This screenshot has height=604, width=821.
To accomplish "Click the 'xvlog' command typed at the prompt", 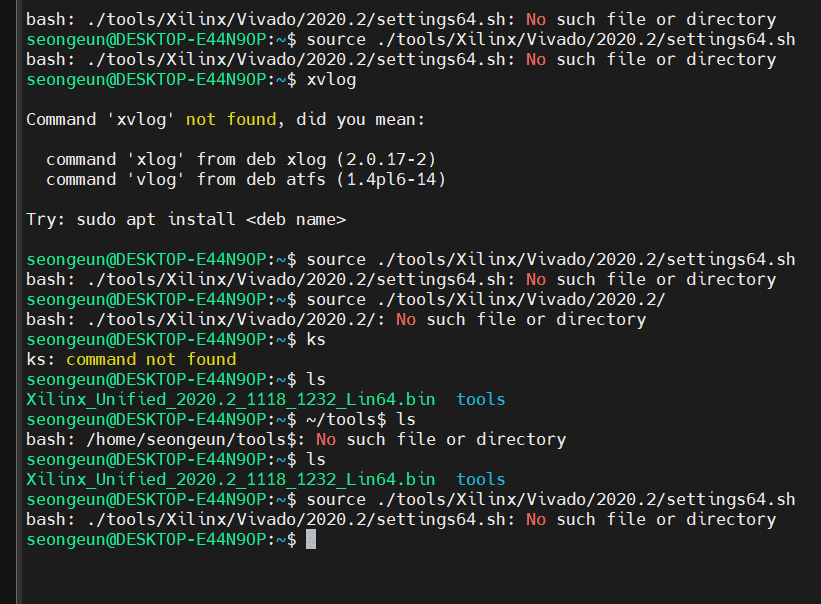I will [331, 80].
